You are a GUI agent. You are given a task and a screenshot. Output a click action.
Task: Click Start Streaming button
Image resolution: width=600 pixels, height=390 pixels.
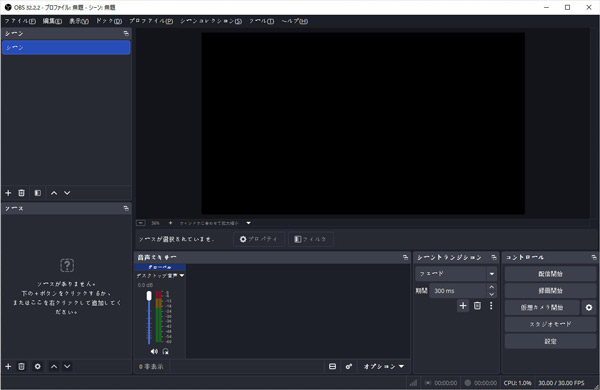550,274
